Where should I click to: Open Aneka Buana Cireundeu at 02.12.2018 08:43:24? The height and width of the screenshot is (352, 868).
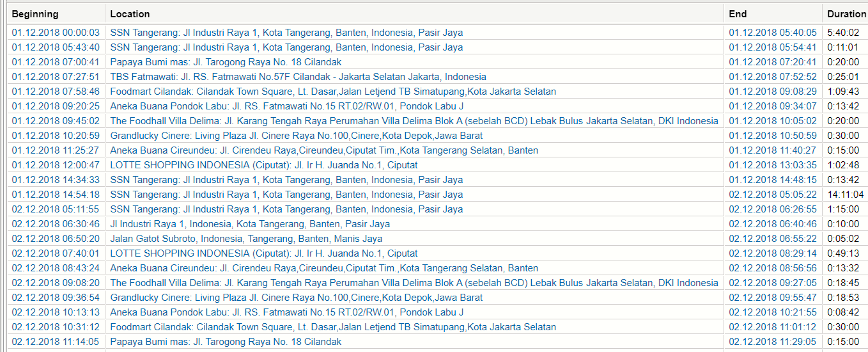(x=324, y=268)
